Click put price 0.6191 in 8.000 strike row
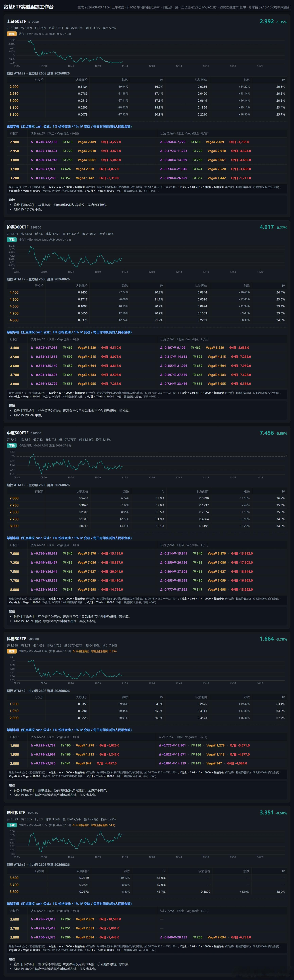The image size is (294, 980). click(x=204, y=526)
